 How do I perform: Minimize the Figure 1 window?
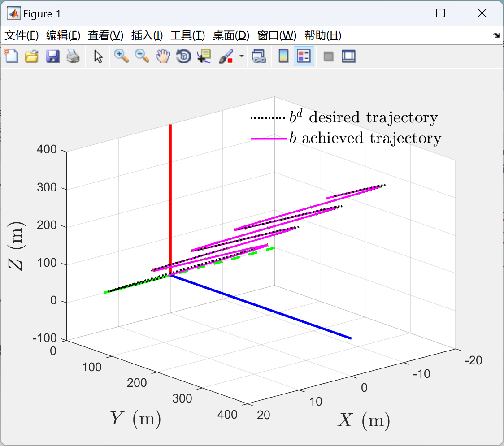click(x=399, y=13)
